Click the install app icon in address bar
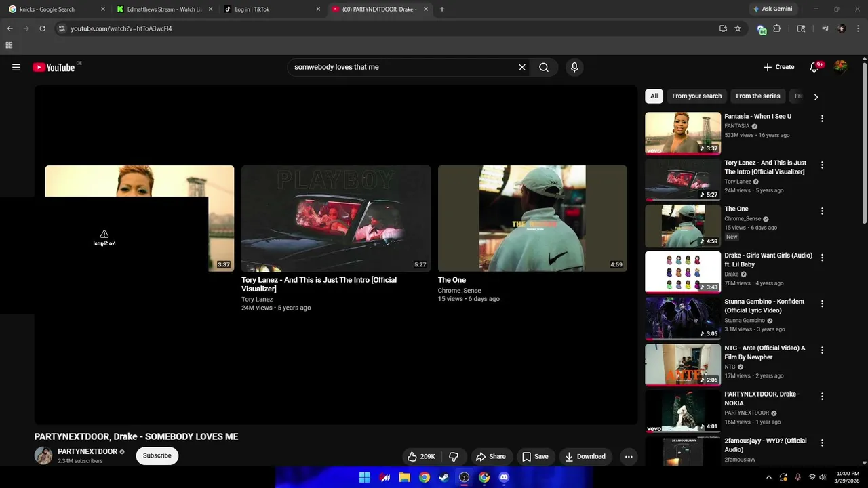This screenshot has width=868, height=488. [x=723, y=28]
